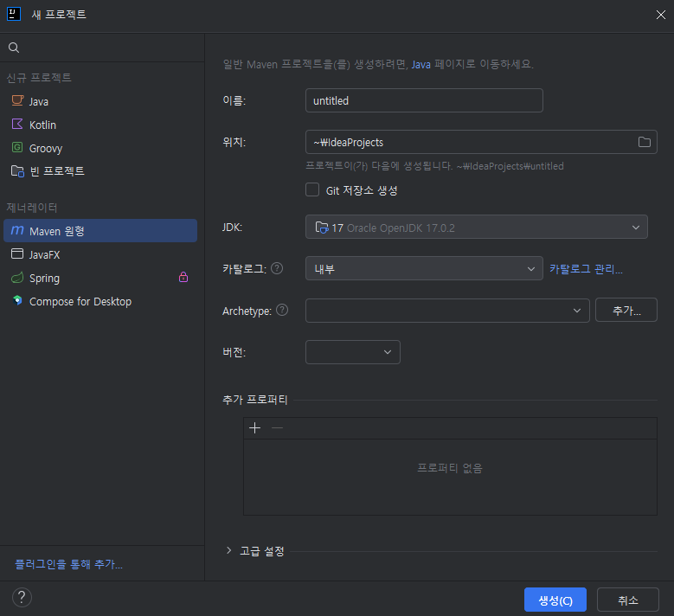Select Java project type
The width and height of the screenshot is (674, 616).
tap(100, 101)
